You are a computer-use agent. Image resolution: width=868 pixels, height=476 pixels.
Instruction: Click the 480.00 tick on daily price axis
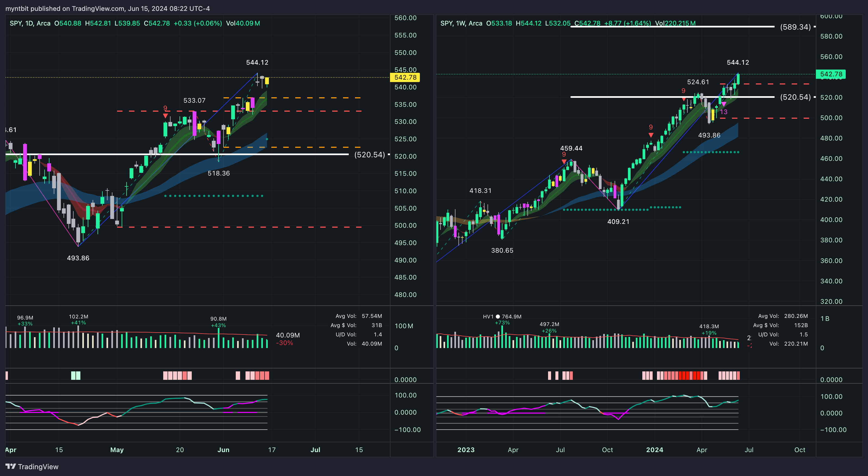click(405, 295)
